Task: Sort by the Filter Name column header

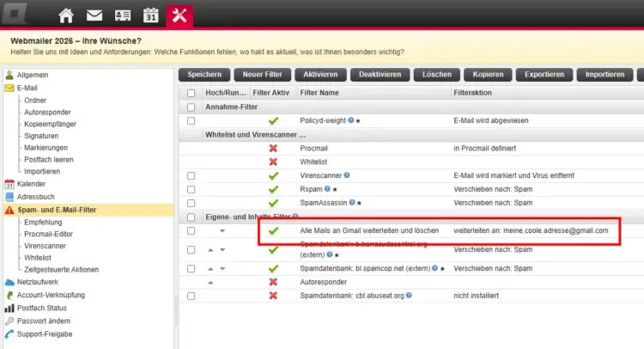Action: [x=319, y=93]
